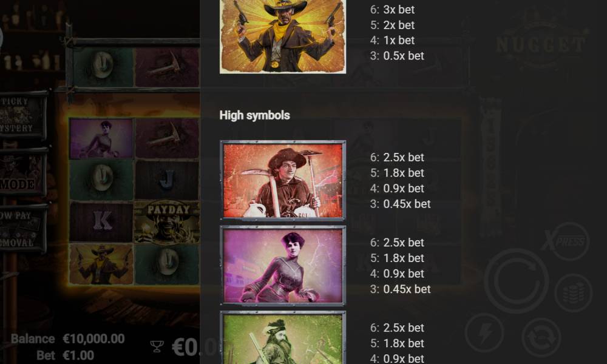Click the Nugget game logo
607x364 pixels.
pos(541,44)
